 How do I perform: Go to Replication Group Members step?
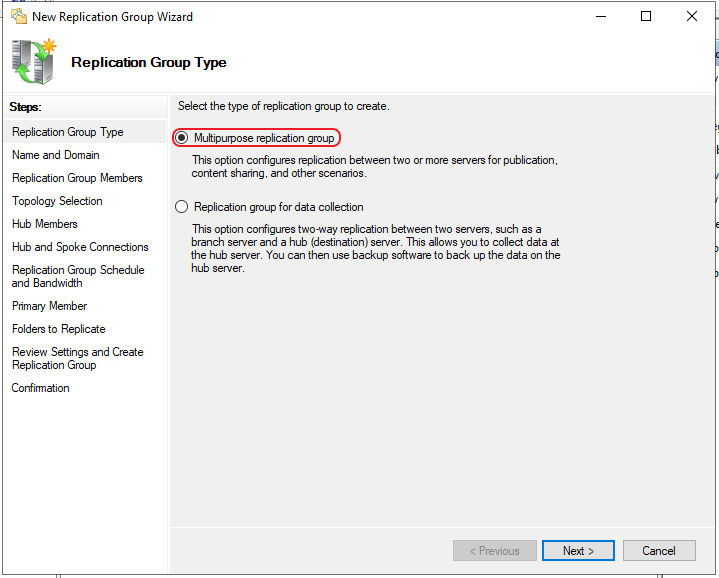click(77, 178)
